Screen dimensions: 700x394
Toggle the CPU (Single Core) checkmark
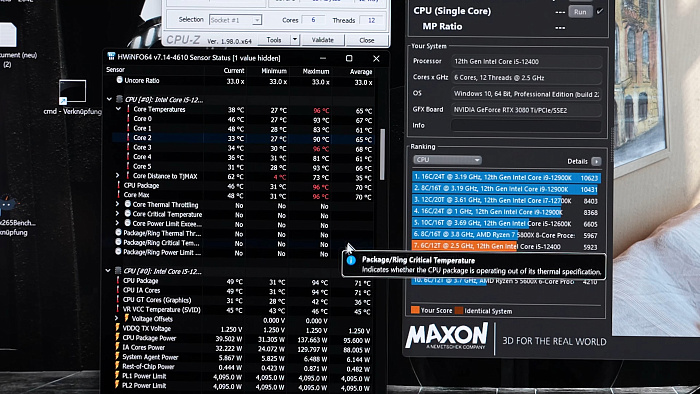point(600,11)
